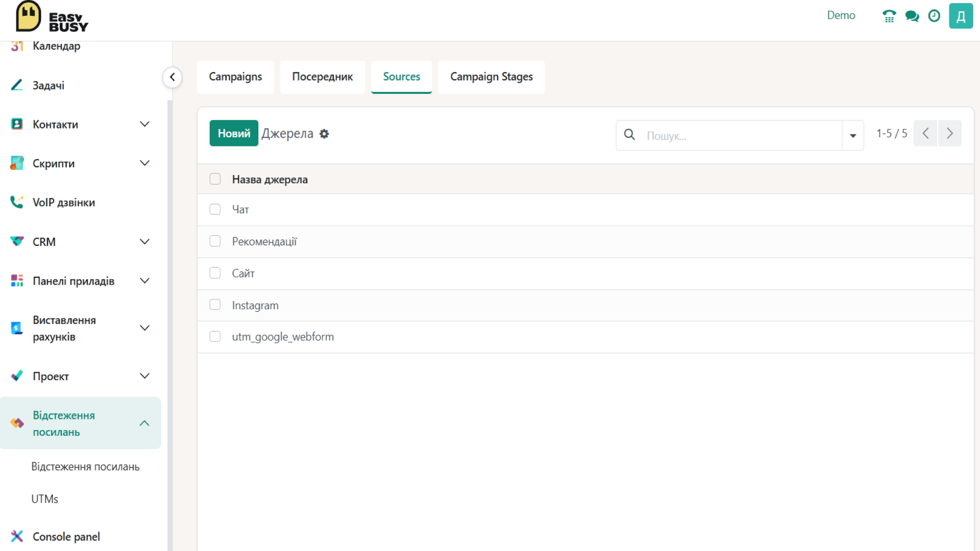This screenshot has height=551, width=980.
Task: Click the Скрипти sidebar icon
Action: (17, 163)
